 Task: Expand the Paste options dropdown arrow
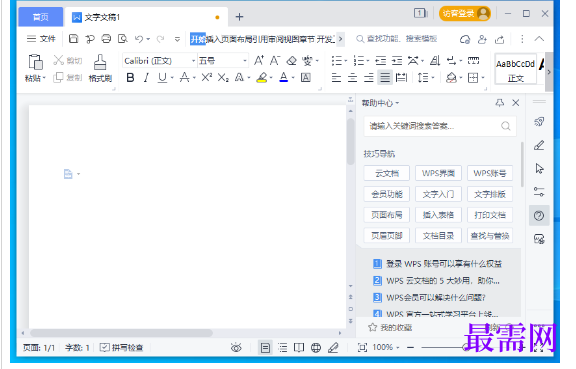click(x=44, y=78)
